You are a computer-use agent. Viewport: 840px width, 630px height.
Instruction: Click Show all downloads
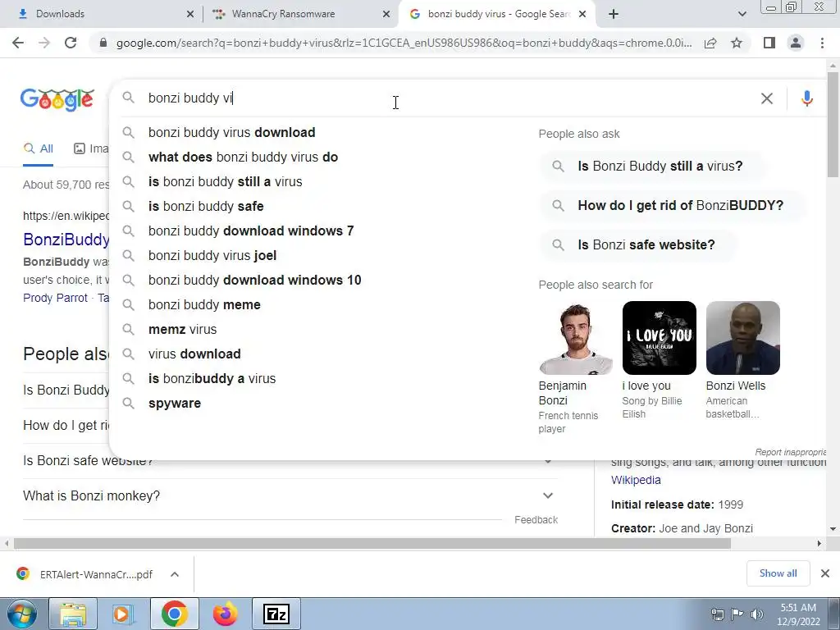778,573
